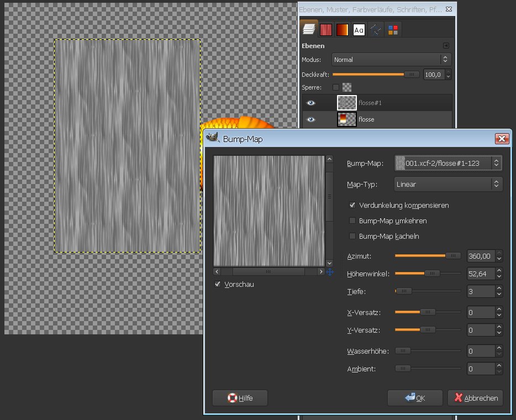
Task: Click the Höhenwinkel slider handle
Action: tap(432, 273)
